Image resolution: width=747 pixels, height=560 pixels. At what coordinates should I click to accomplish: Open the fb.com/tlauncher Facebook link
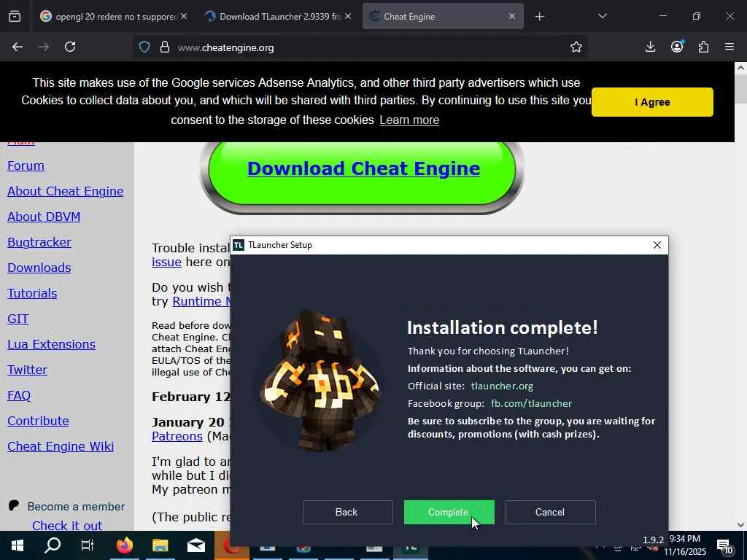531,403
